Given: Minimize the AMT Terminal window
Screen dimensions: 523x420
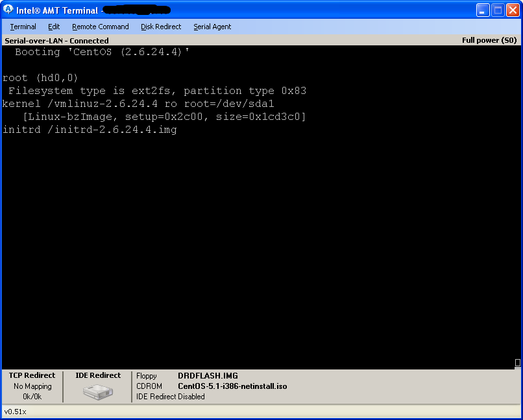Looking at the screenshot, I should click(482, 10).
